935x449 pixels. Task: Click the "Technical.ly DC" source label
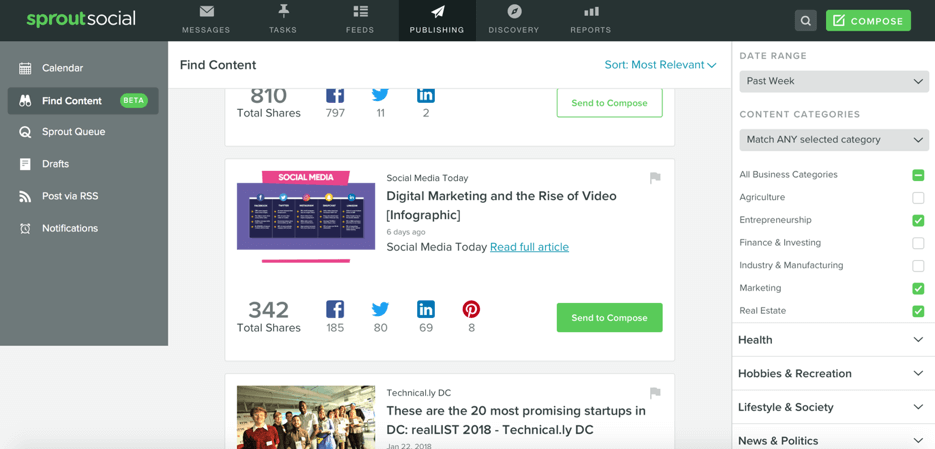[419, 392]
